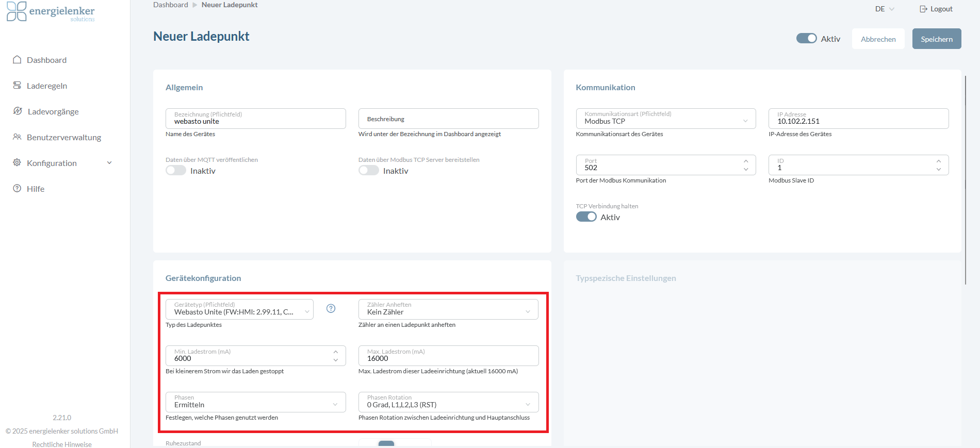Decrease Port value with down arrow
The width and height of the screenshot is (980, 448).
click(746, 169)
